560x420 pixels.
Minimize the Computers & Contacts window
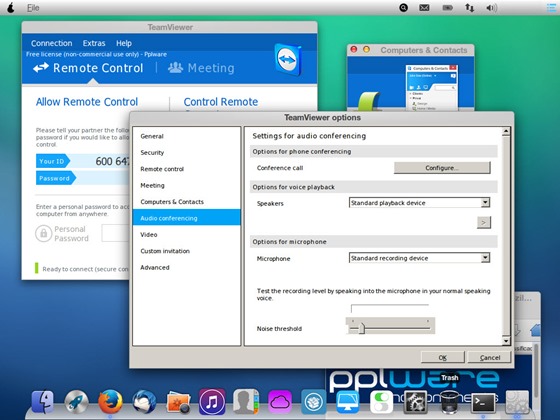click(366, 49)
